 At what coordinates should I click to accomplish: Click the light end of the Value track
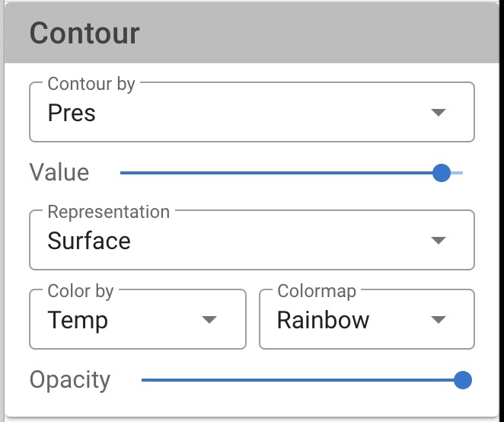[x=457, y=173]
